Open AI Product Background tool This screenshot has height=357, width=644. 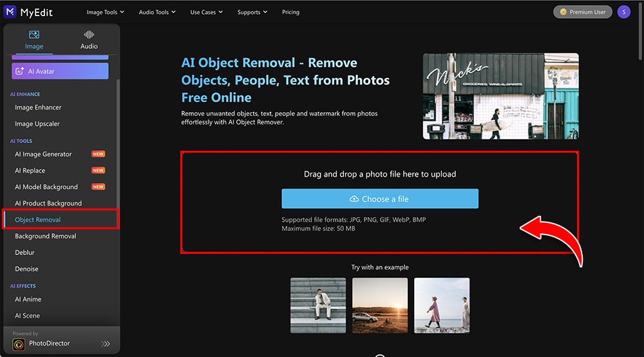(48, 204)
